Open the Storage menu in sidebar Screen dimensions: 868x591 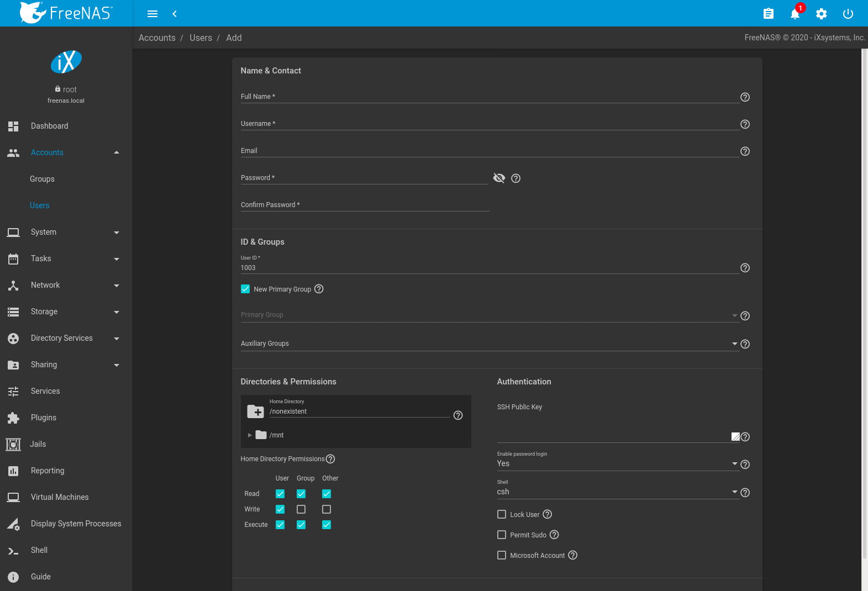tap(44, 312)
